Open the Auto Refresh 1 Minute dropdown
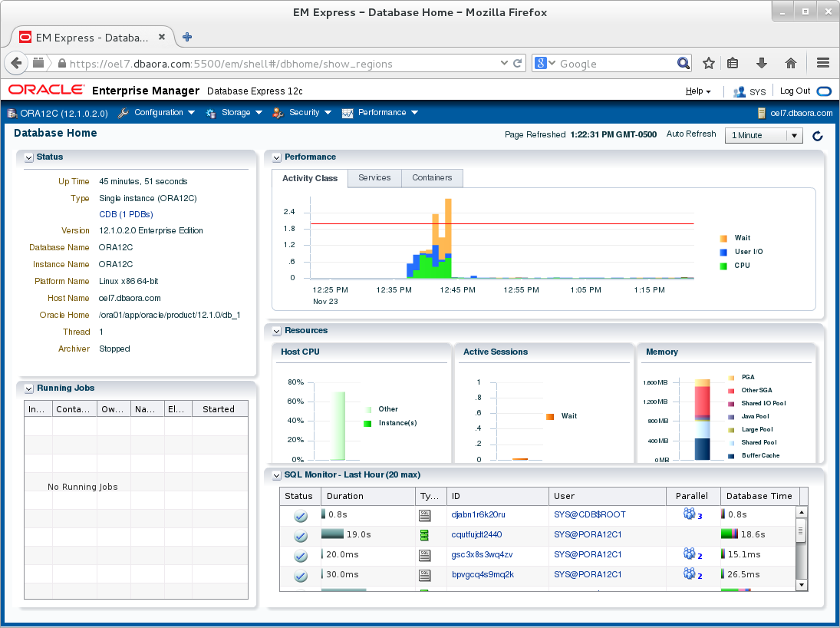Viewport: 840px width, 628px height. [x=763, y=135]
